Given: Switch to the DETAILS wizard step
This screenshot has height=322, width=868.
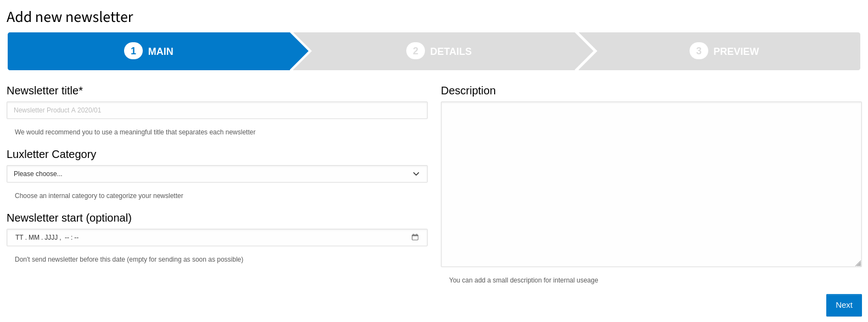Looking at the screenshot, I should 439,51.
